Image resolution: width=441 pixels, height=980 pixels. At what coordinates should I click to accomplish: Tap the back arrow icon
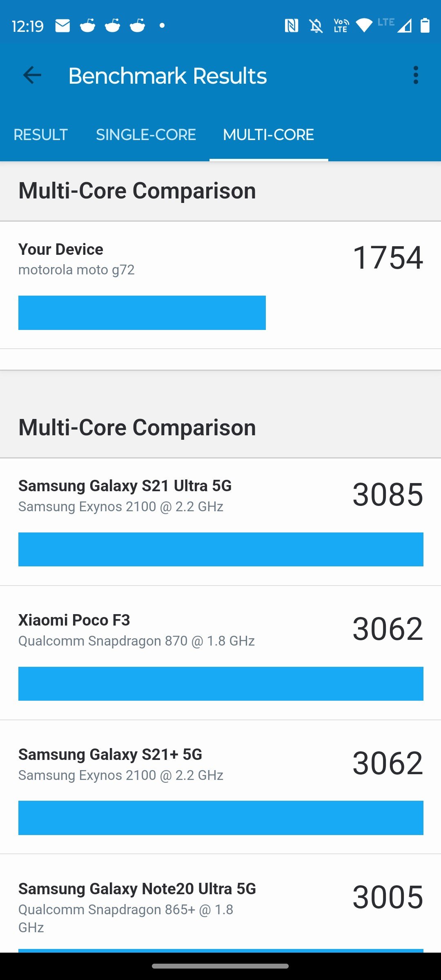pos(32,76)
